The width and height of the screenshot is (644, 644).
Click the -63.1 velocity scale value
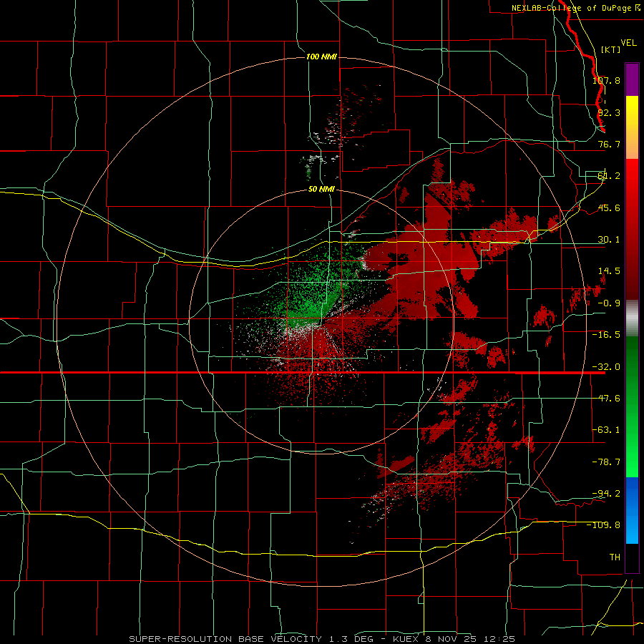(606, 430)
